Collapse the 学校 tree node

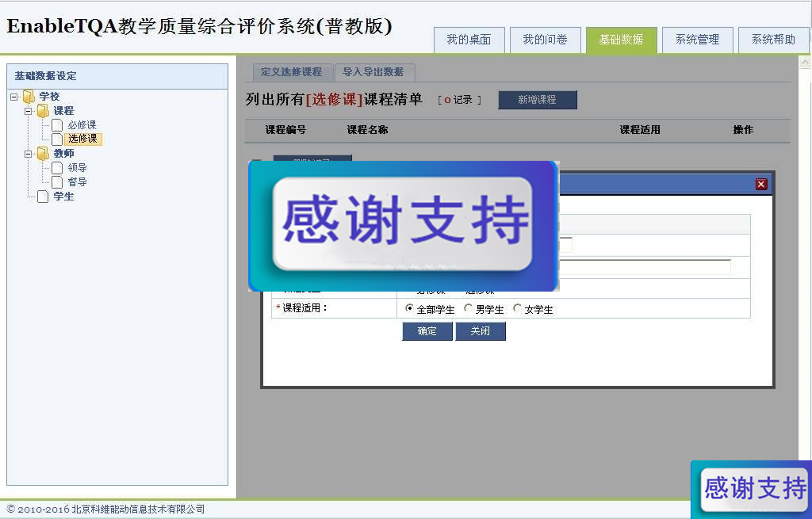pos(14,97)
